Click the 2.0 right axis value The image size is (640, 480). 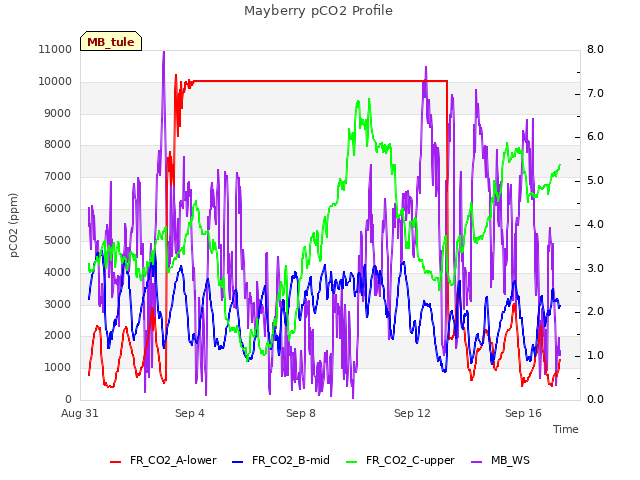pos(596,312)
